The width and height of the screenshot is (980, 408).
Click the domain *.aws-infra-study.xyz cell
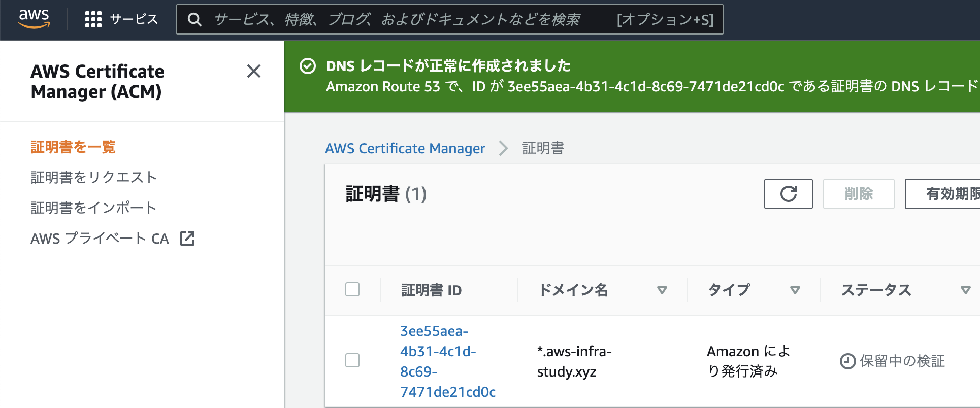click(574, 361)
